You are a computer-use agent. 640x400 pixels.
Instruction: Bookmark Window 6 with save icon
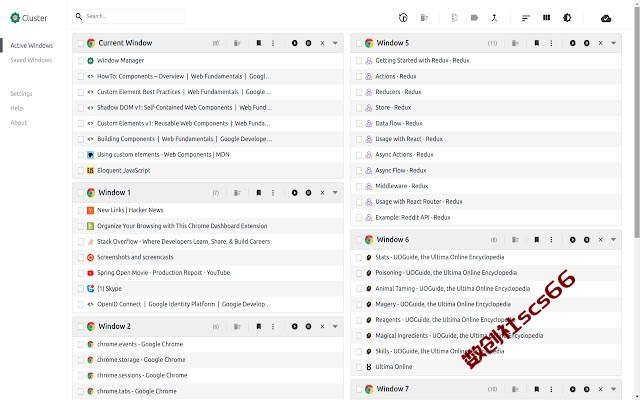[x=536, y=240]
